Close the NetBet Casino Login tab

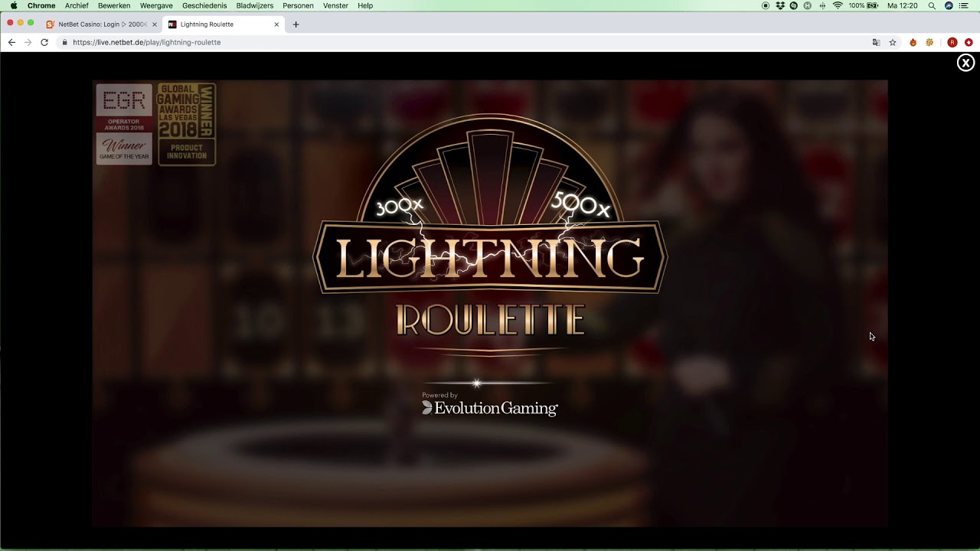(154, 24)
